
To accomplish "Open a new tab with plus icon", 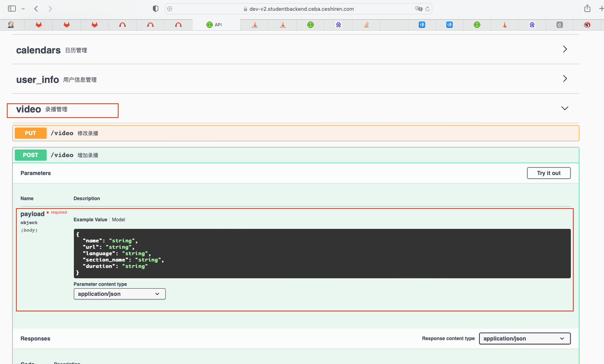I will pyautogui.click(x=601, y=8).
